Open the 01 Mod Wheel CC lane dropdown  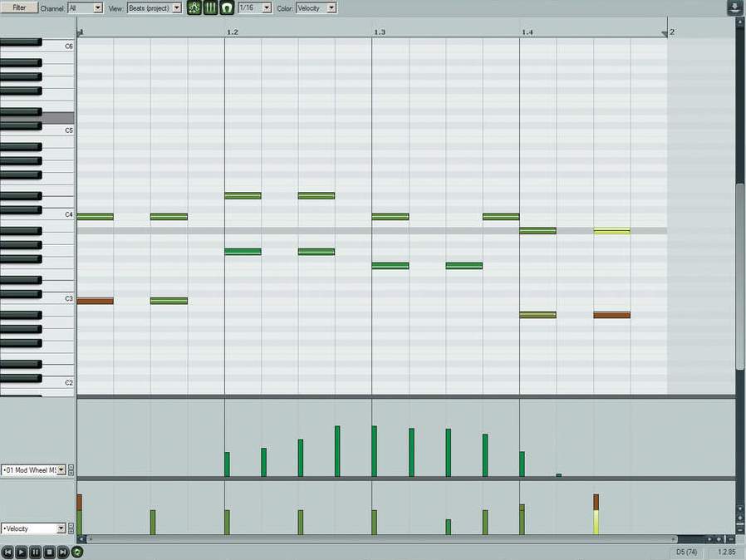pos(33,470)
